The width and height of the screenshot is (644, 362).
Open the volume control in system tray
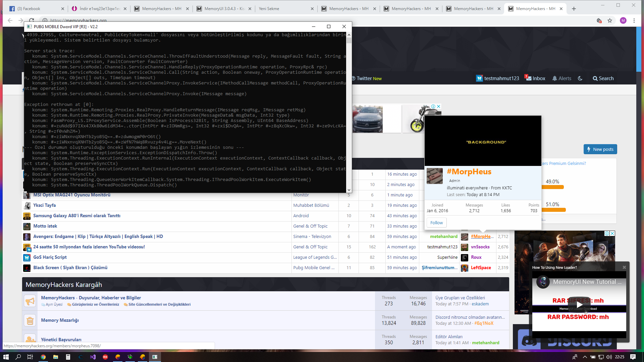(609, 357)
